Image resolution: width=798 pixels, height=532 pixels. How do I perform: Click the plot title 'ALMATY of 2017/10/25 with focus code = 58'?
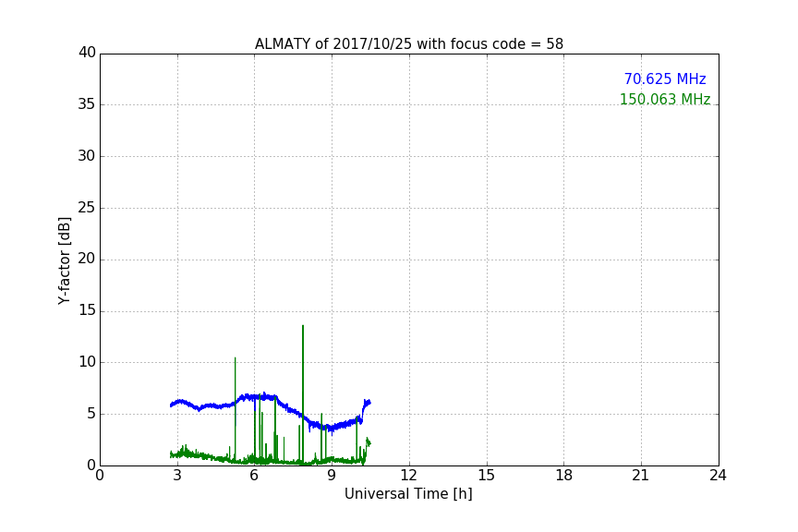pyautogui.click(x=408, y=44)
